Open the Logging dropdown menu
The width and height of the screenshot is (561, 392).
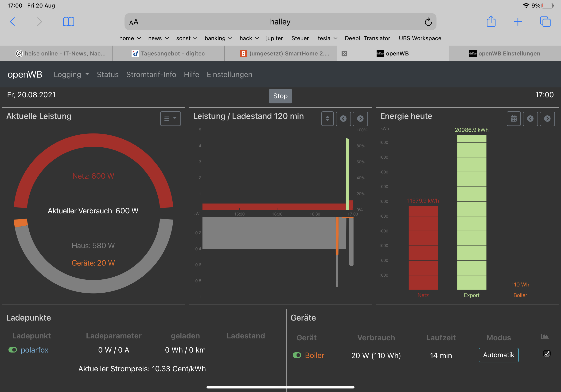(71, 74)
